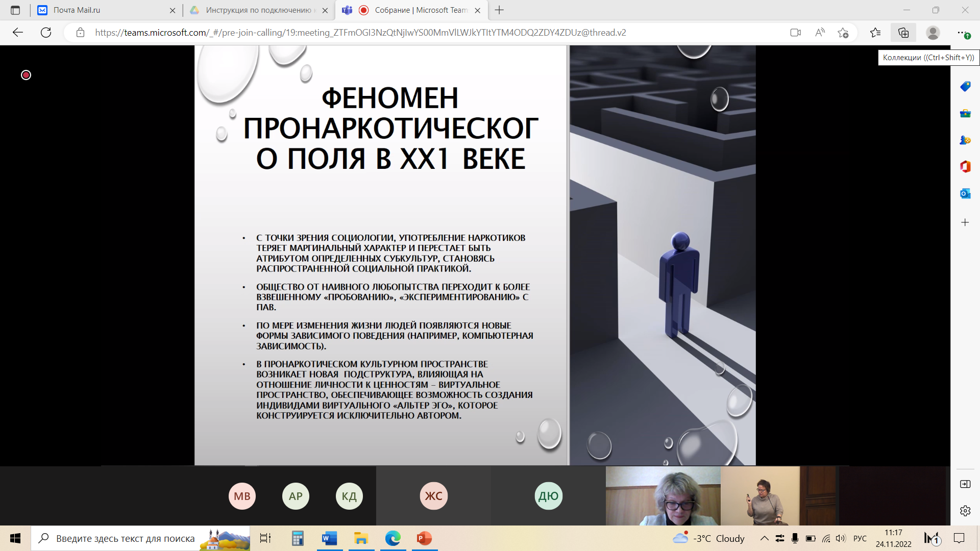Click the red recording indicator

(x=26, y=75)
